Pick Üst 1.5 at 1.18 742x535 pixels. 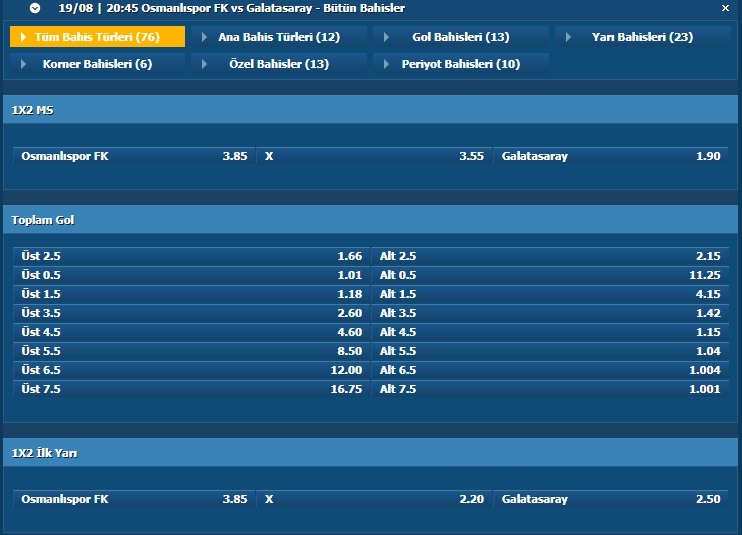click(191, 294)
